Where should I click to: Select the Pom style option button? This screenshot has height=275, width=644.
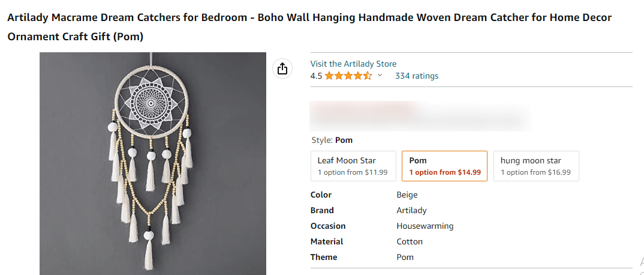click(444, 166)
